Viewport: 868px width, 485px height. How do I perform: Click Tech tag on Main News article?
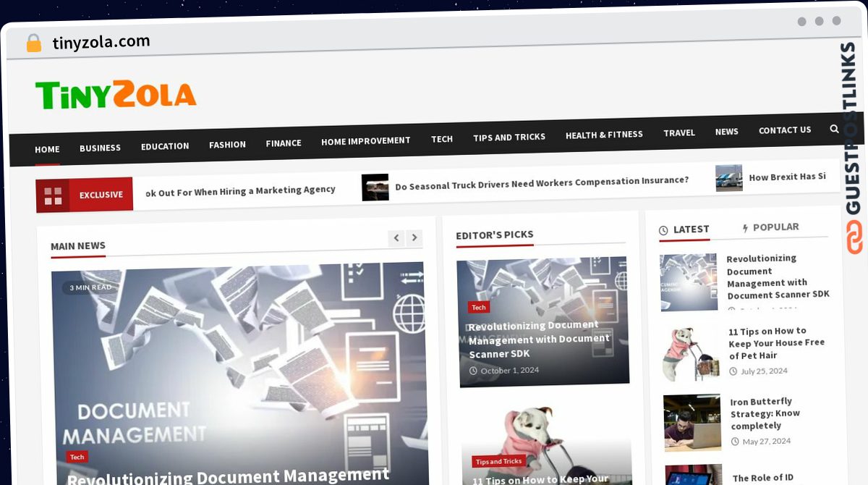(x=77, y=457)
